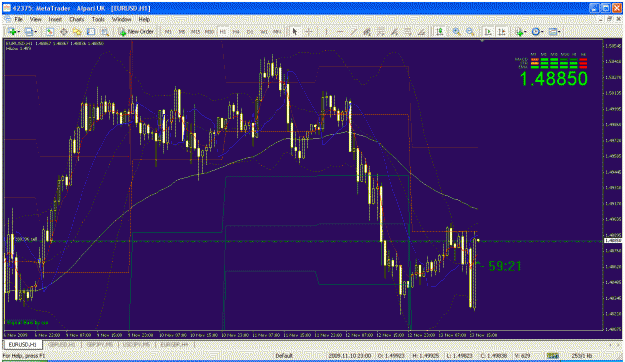Switch chart to M15 timeframe
625x362 pixels.
pyautogui.click(x=195, y=31)
